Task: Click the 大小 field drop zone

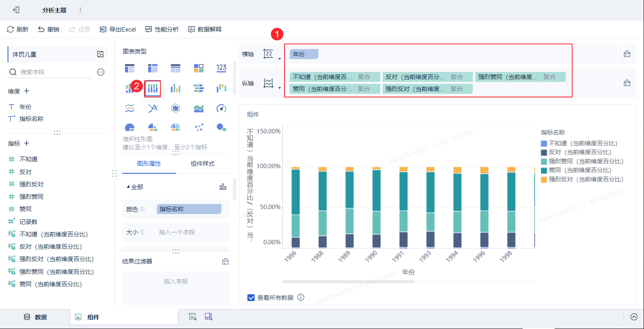Action: tap(189, 232)
